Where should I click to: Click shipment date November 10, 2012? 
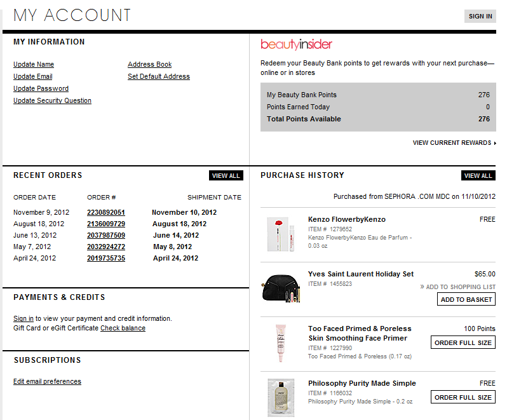184,212
